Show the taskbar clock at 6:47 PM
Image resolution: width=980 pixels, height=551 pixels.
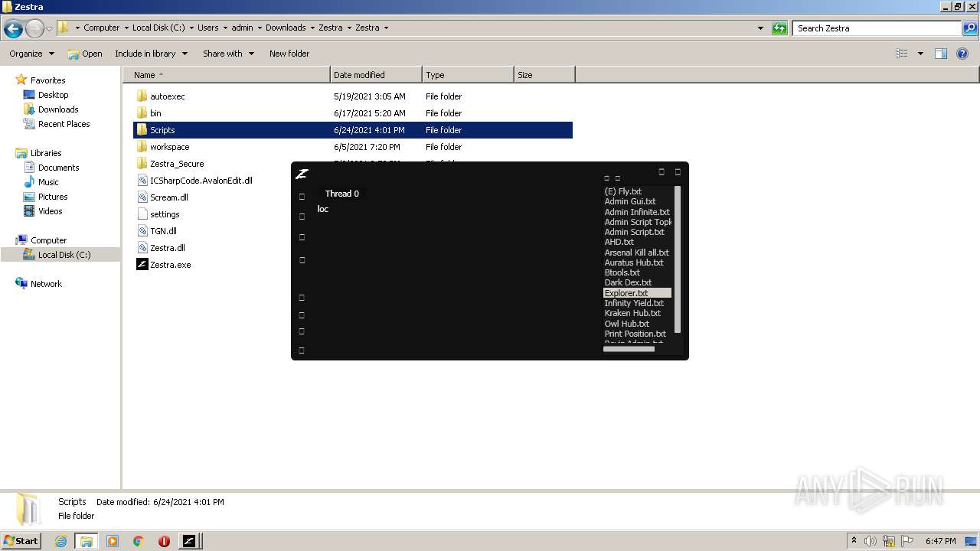(940, 541)
